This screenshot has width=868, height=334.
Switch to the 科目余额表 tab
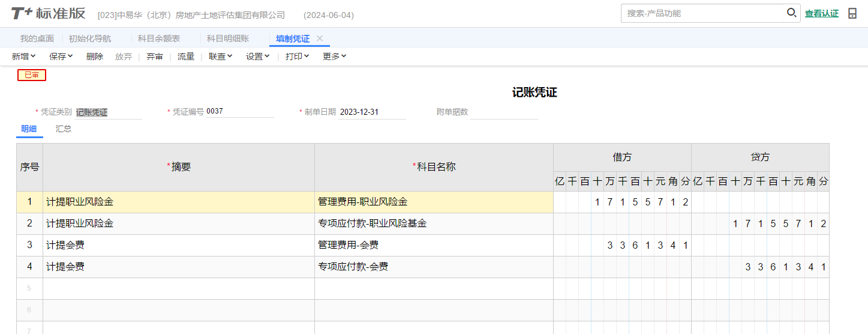(x=159, y=38)
